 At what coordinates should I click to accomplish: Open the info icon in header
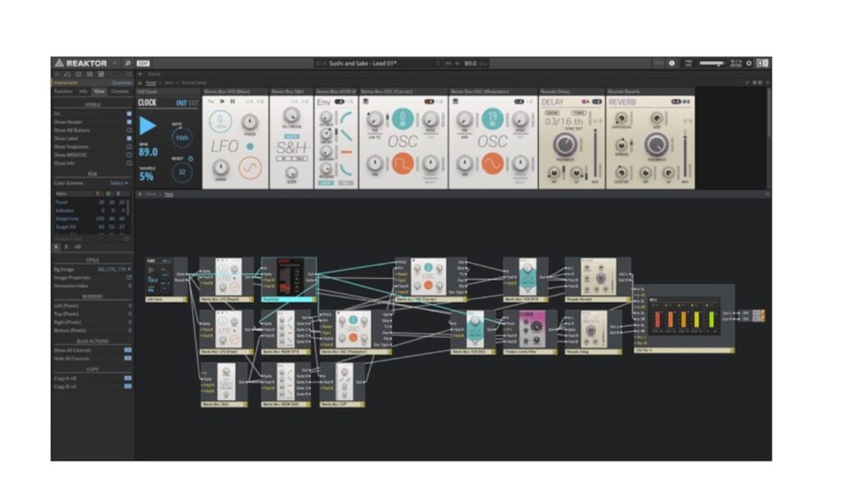point(672,63)
